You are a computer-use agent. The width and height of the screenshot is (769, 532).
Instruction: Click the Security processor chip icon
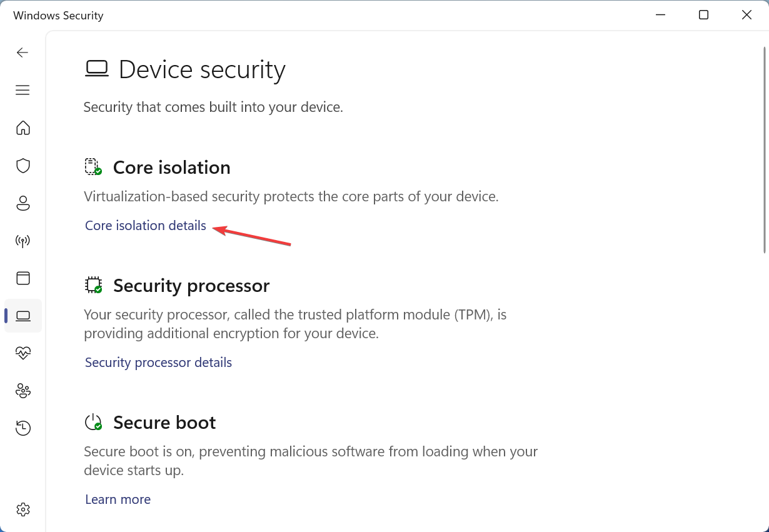coord(93,285)
